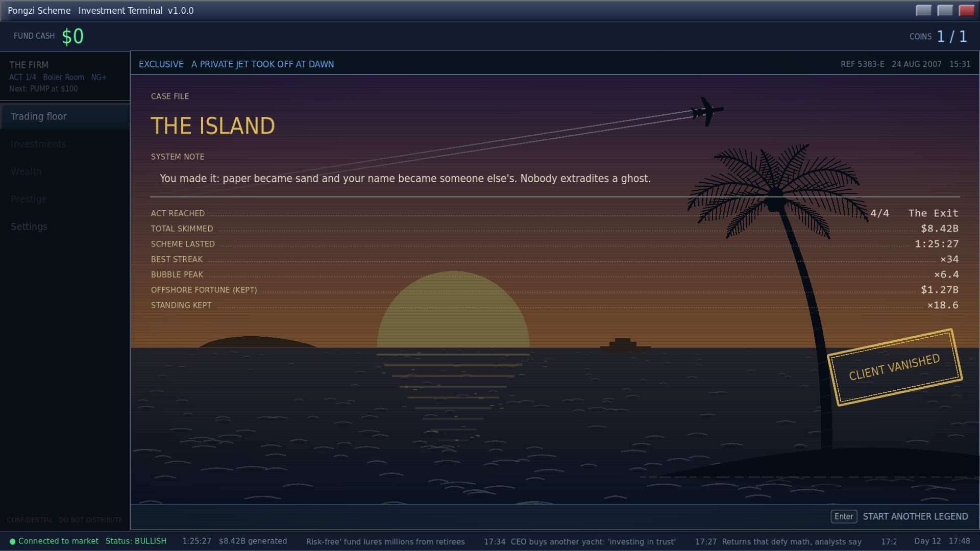Click the COINS 1 / 1 counter
980x551 pixels.
[938, 36]
